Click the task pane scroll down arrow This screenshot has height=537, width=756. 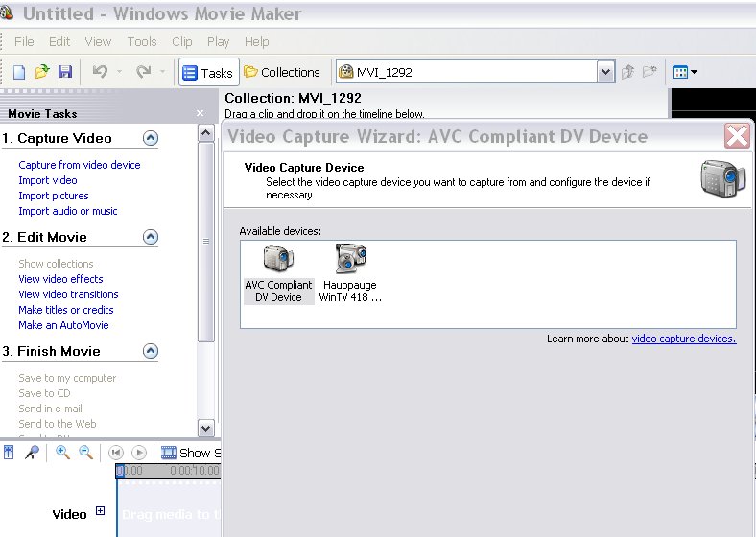206,428
